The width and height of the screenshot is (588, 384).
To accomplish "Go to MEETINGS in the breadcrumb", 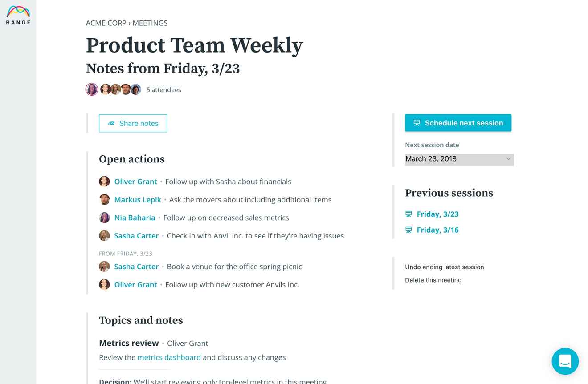I will pyautogui.click(x=150, y=23).
